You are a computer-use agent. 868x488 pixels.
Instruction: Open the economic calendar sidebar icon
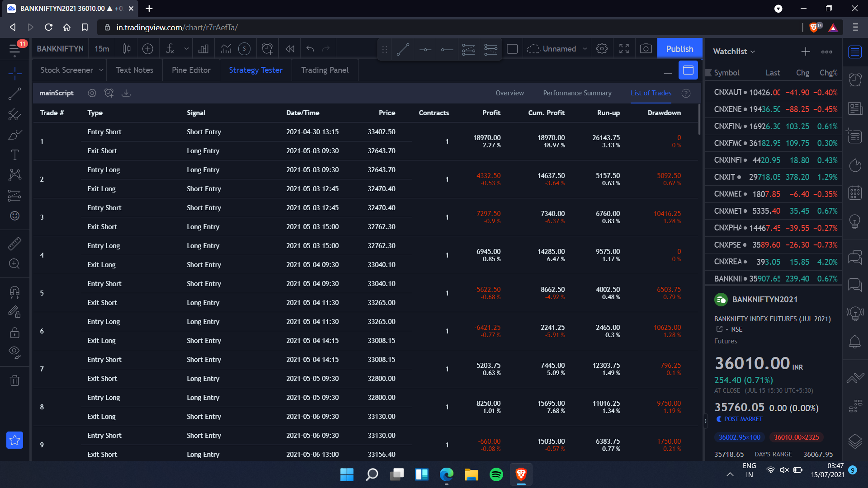click(855, 193)
